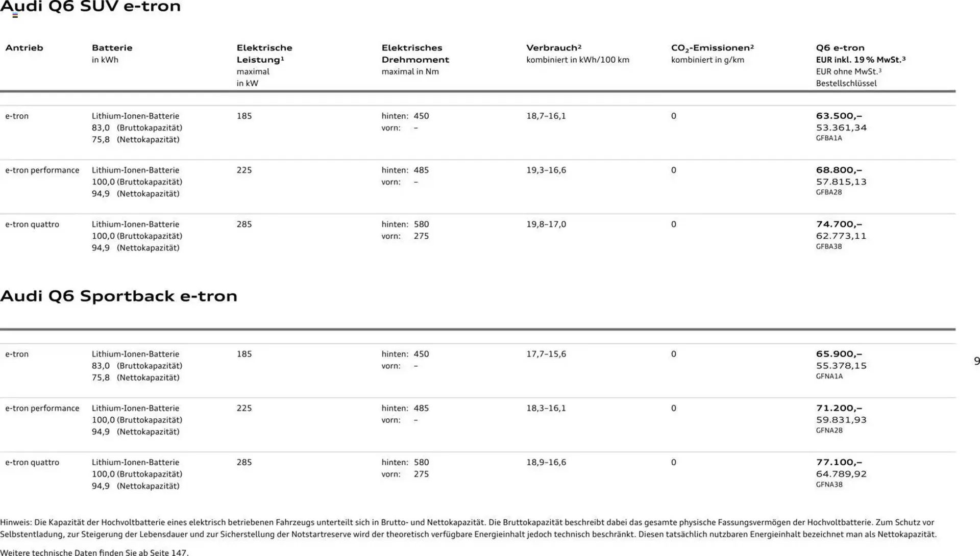The width and height of the screenshot is (980, 556).
Task: Click the 71.200,– Sportback price
Action: tap(839, 408)
